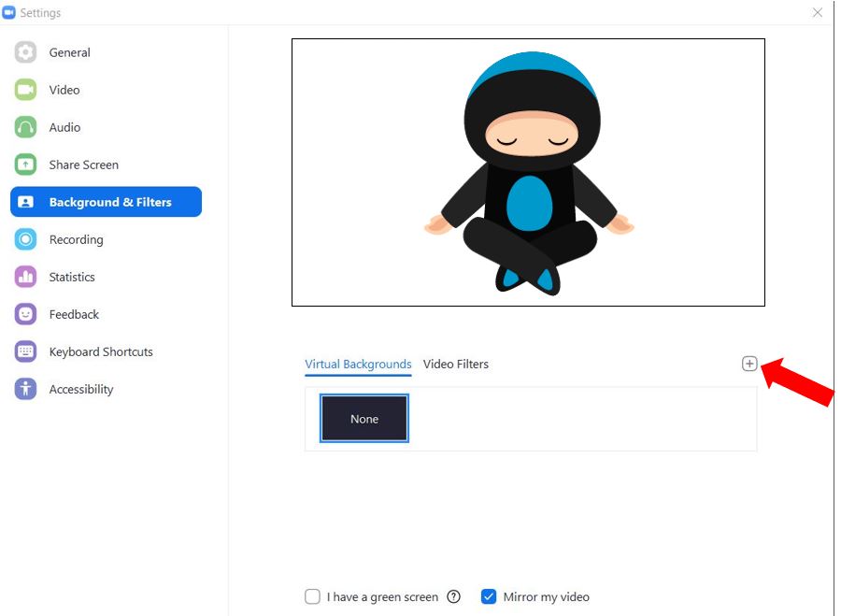Select the Virtual Backgrounds tab
841x616 pixels.
[x=358, y=365]
